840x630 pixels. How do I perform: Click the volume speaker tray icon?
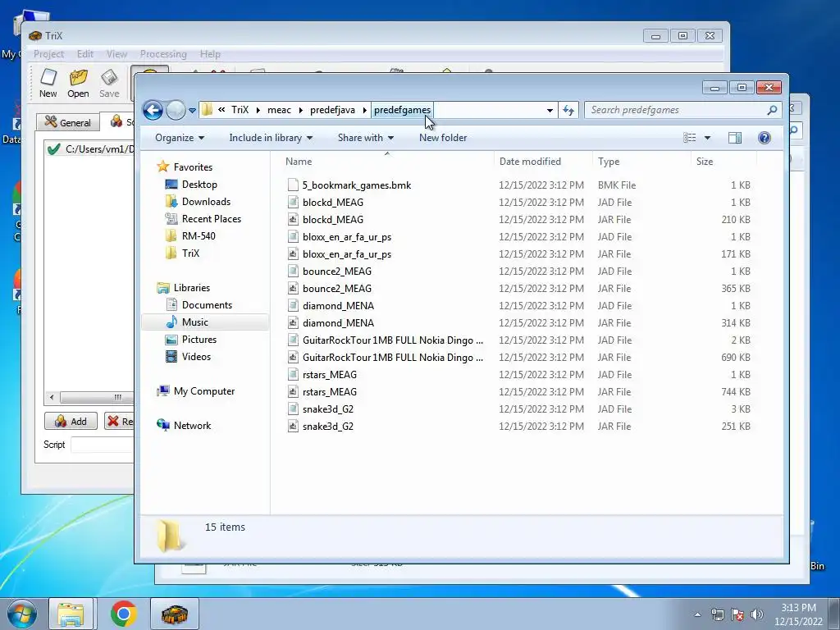[x=757, y=614]
